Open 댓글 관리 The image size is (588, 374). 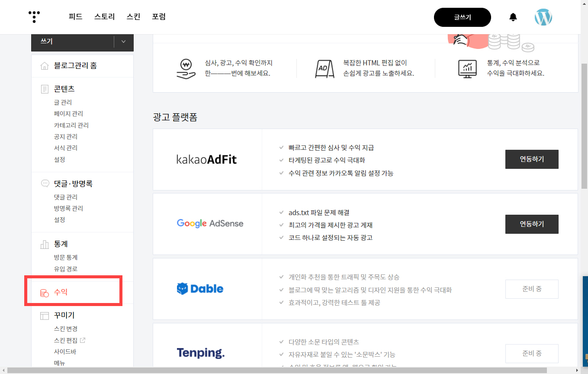click(x=66, y=197)
